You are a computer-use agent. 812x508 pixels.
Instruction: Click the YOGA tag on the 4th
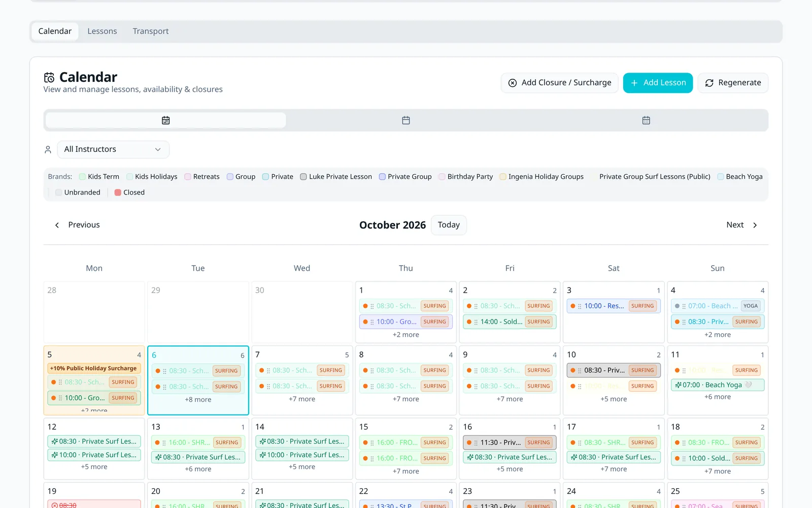(x=751, y=306)
